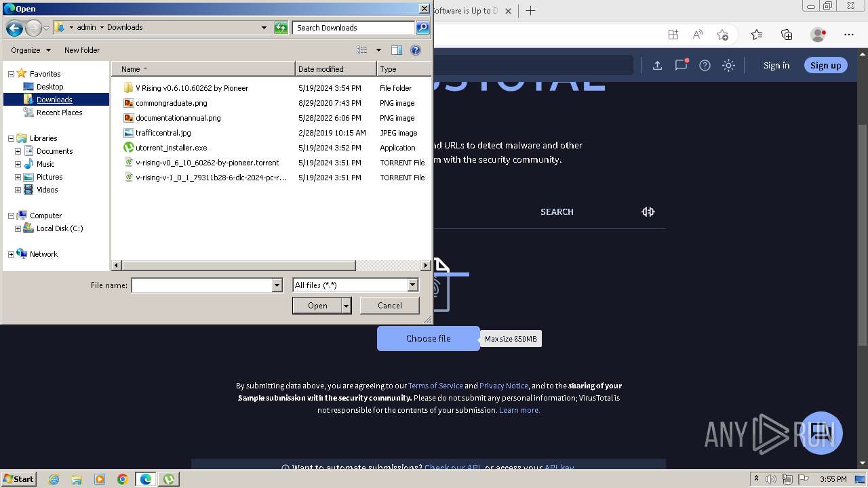Sort by the Name column header
Viewport: 868px width, 488px height.
click(203, 69)
